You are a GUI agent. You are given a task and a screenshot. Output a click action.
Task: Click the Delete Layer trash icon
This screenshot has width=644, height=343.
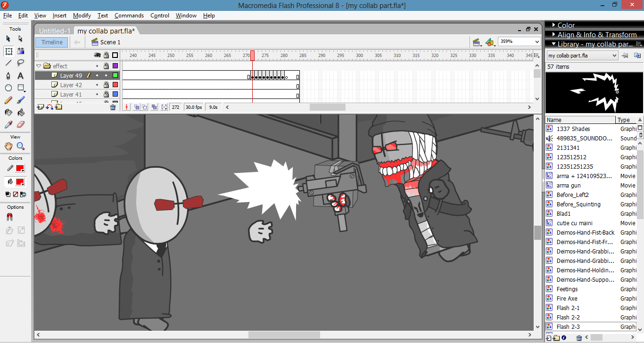[x=113, y=107]
